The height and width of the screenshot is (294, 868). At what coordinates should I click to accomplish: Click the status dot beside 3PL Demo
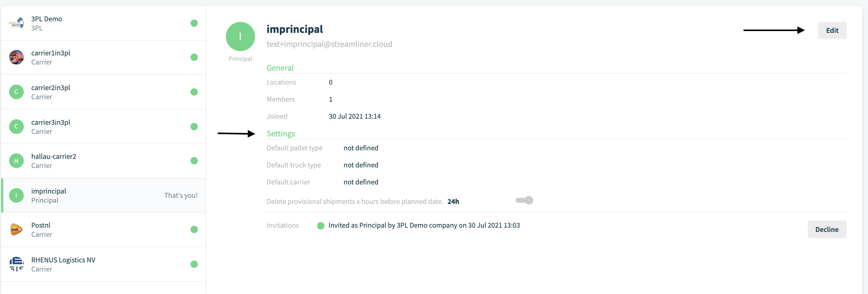click(x=194, y=23)
